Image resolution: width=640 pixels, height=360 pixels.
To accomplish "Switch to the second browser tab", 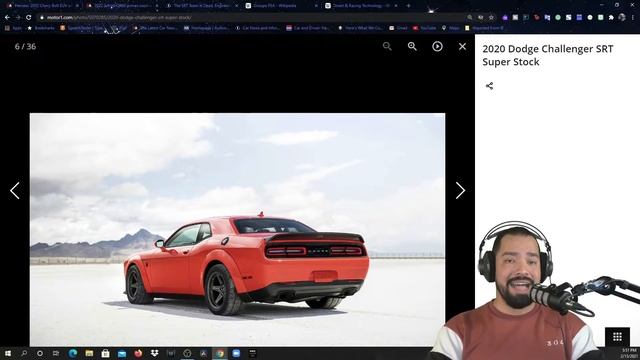I will [122, 6].
